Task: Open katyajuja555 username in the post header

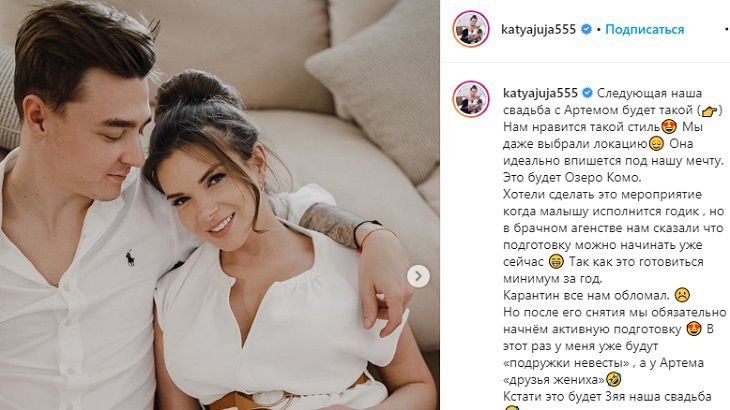Action: point(538,29)
